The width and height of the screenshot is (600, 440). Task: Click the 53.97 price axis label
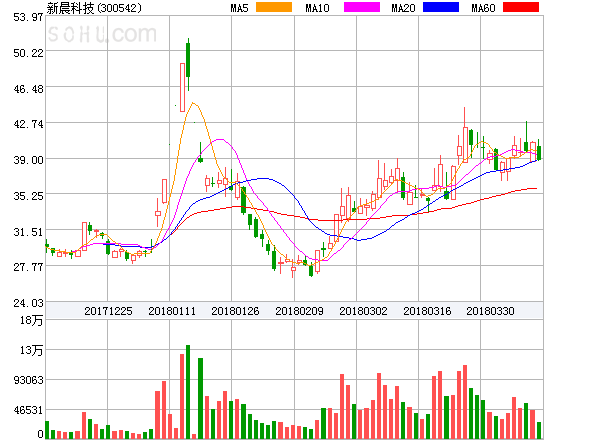click(28, 17)
